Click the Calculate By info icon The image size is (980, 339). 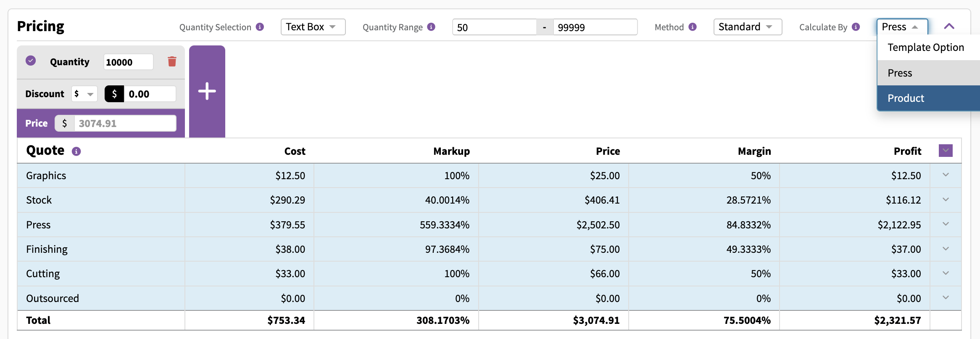pos(856,27)
